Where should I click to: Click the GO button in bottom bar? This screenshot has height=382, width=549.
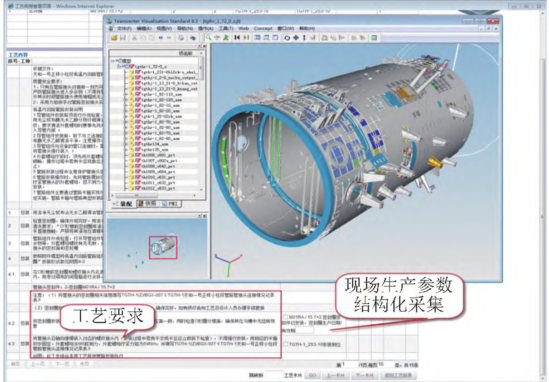click(312, 375)
